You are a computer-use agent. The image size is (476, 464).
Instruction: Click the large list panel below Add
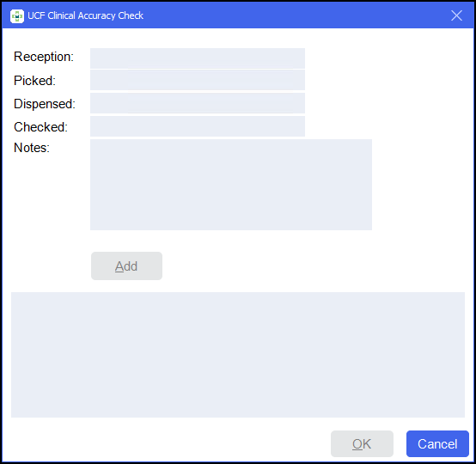coord(238,355)
